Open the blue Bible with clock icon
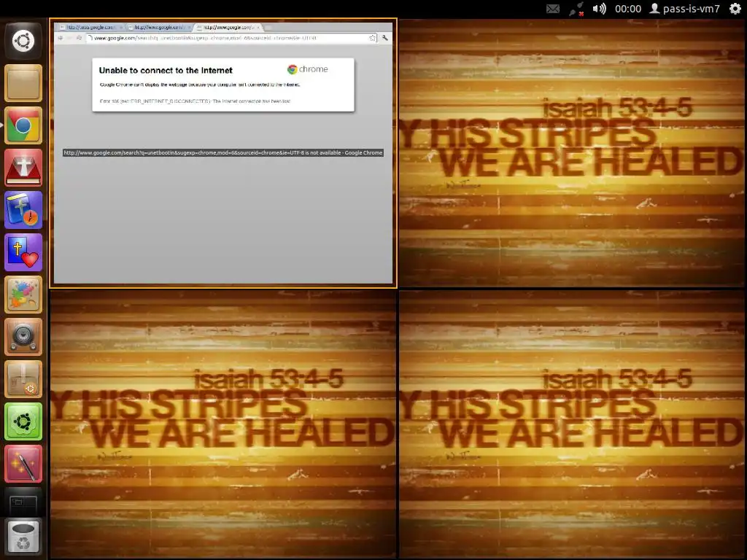Viewport: 747px width, 560px height. click(x=23, y=210)
